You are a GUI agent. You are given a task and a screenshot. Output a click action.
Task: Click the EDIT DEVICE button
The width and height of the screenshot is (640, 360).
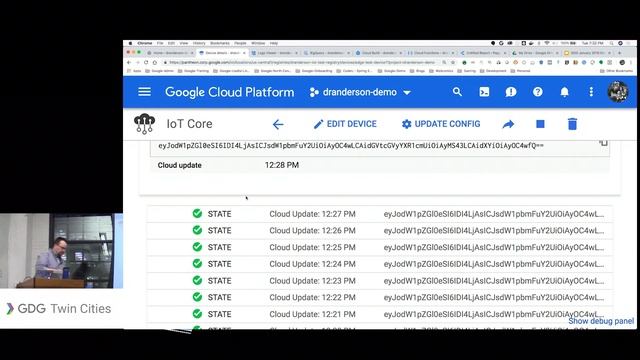[345, 124]
